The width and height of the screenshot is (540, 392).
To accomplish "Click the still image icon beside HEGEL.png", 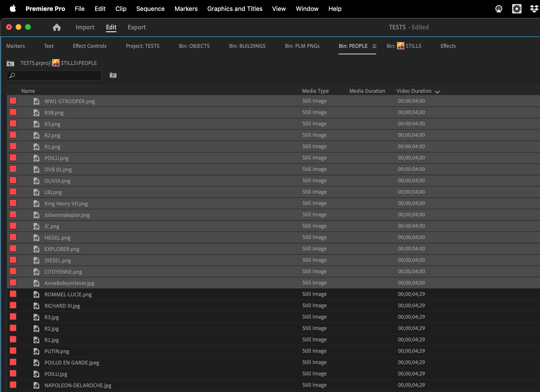I will click(x=36, y=238).
